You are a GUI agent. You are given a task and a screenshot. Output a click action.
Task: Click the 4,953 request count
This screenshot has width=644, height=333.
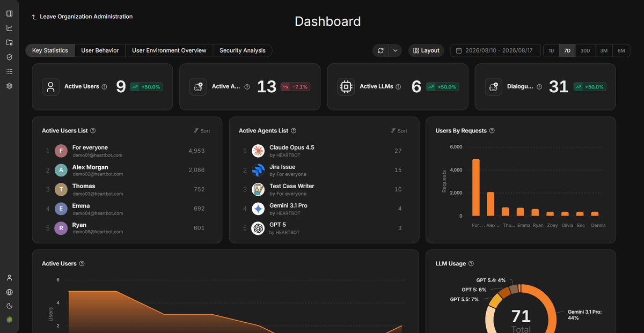(x=196, y=151)
